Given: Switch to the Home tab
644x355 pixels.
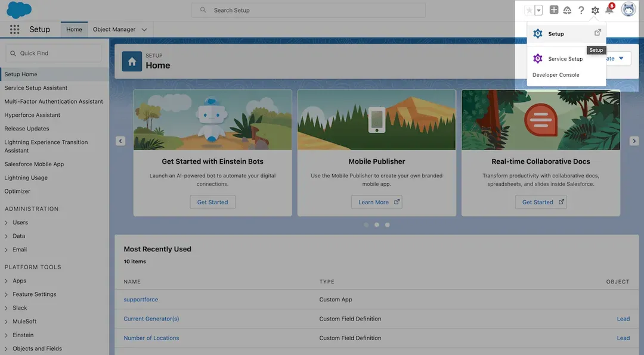Looking at the screenshot, I should [x=74, y=29].
